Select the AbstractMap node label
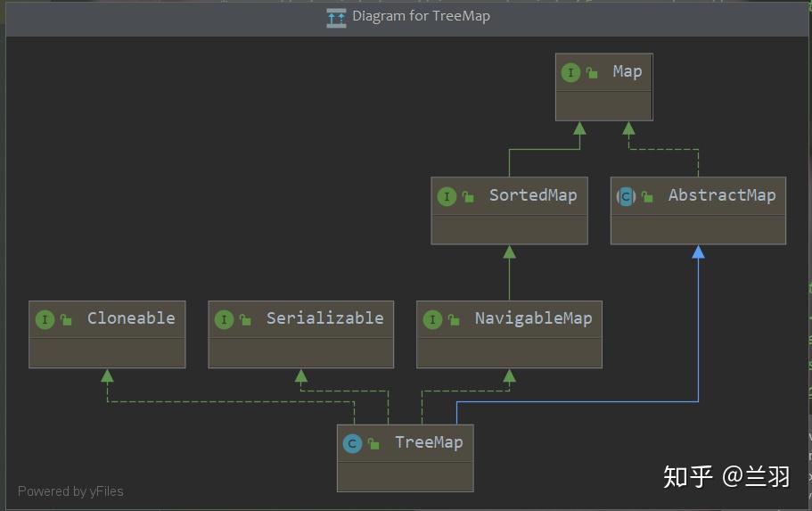Screen dimensions: 812x511 [x=722, y=195]
